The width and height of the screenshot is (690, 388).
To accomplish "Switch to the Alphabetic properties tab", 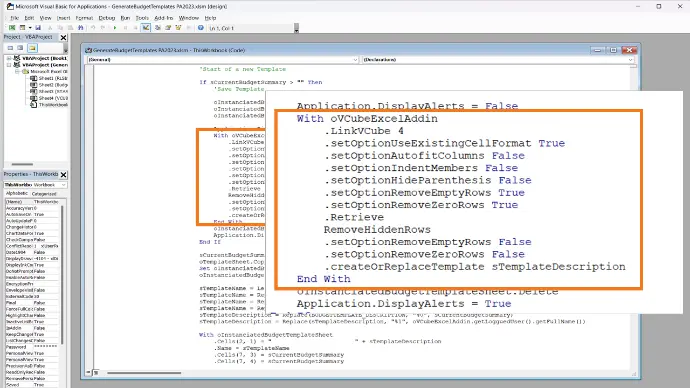I will (17, 194).
